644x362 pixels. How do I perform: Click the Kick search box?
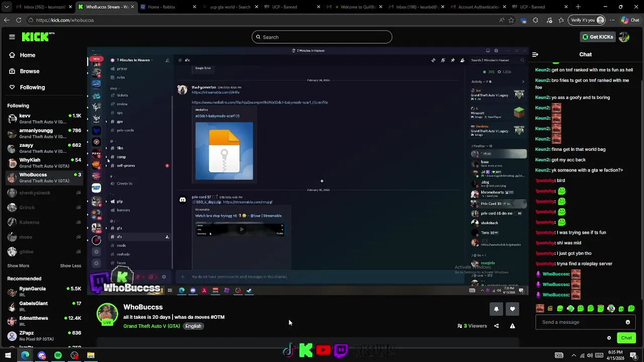[x=322, y=37]
